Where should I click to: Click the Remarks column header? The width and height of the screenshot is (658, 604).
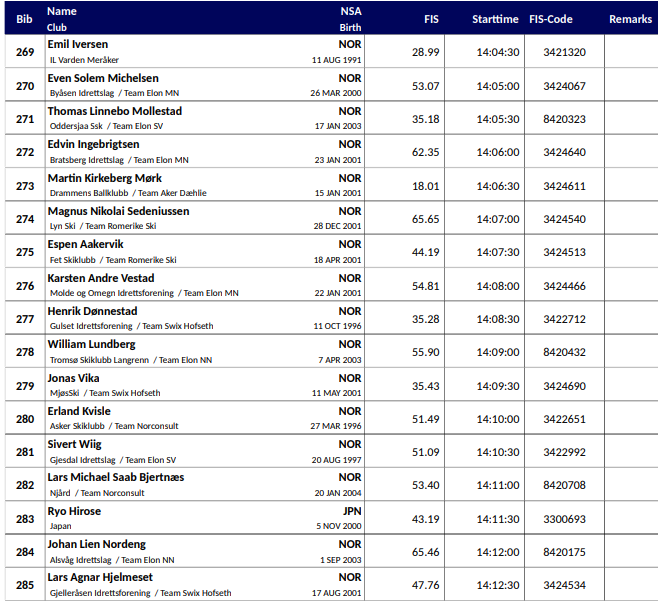click(630, 19)
